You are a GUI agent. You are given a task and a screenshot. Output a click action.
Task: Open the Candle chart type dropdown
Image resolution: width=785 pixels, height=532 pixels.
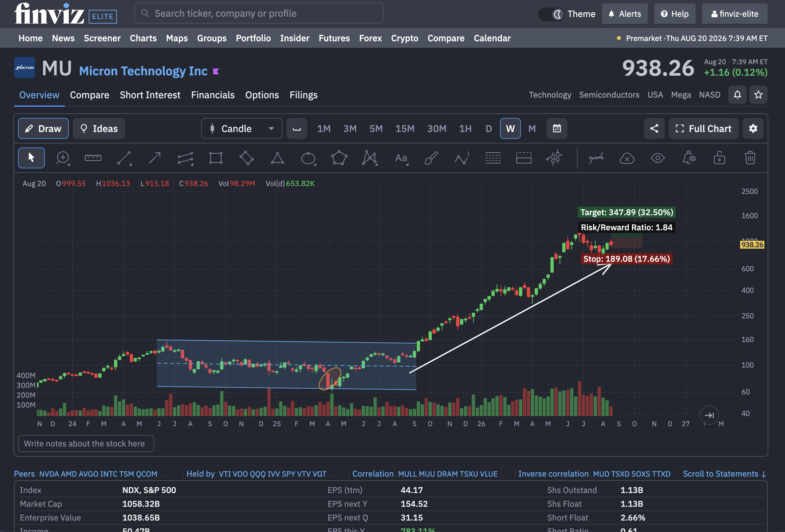tap(241, 128)
